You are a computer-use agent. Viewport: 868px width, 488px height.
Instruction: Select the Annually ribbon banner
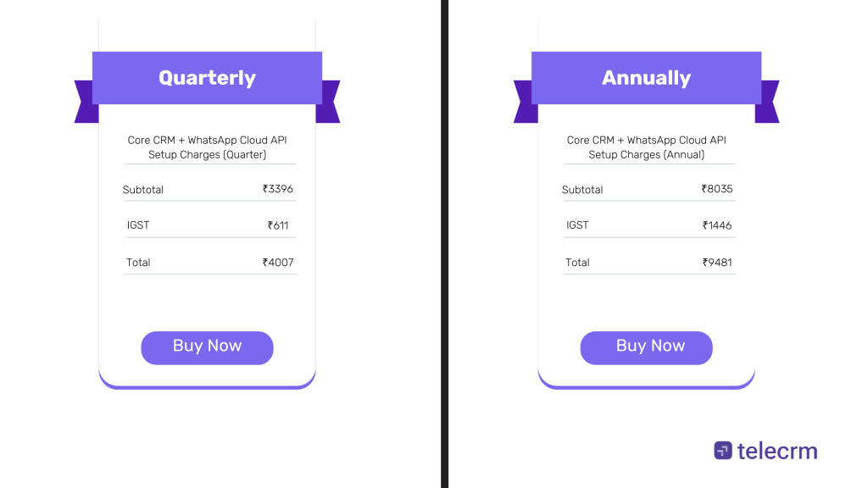646,77
